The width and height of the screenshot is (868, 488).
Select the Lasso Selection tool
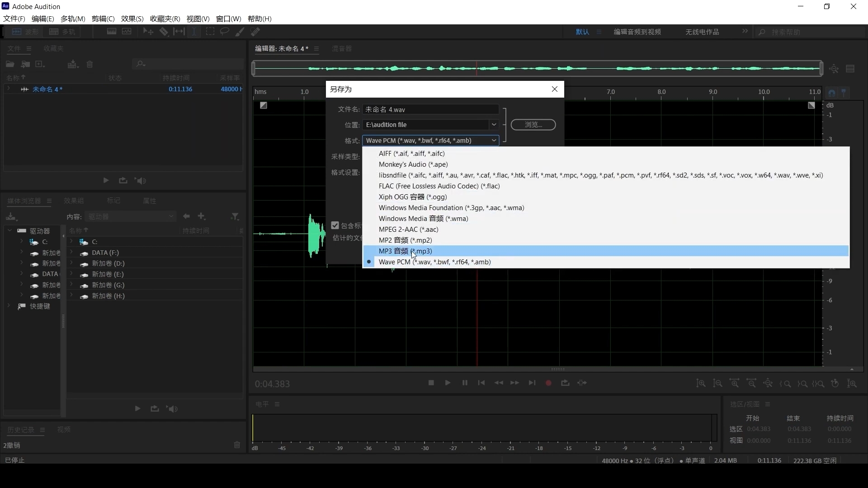click(225, 32)
